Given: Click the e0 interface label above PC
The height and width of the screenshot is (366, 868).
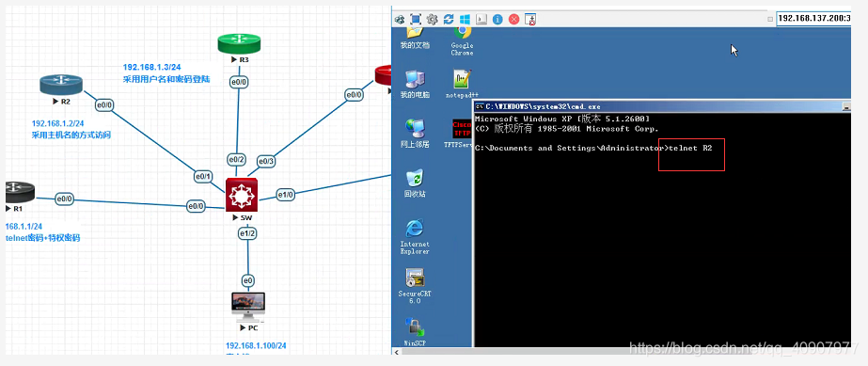Looking at the screenshot, I should (248, 280).
